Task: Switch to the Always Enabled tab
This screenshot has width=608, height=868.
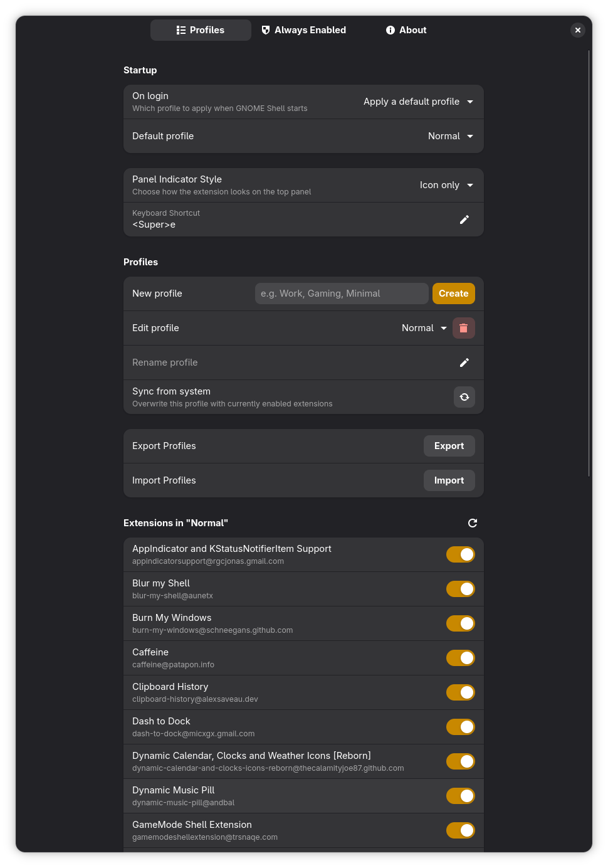Action: coord(304,30)
